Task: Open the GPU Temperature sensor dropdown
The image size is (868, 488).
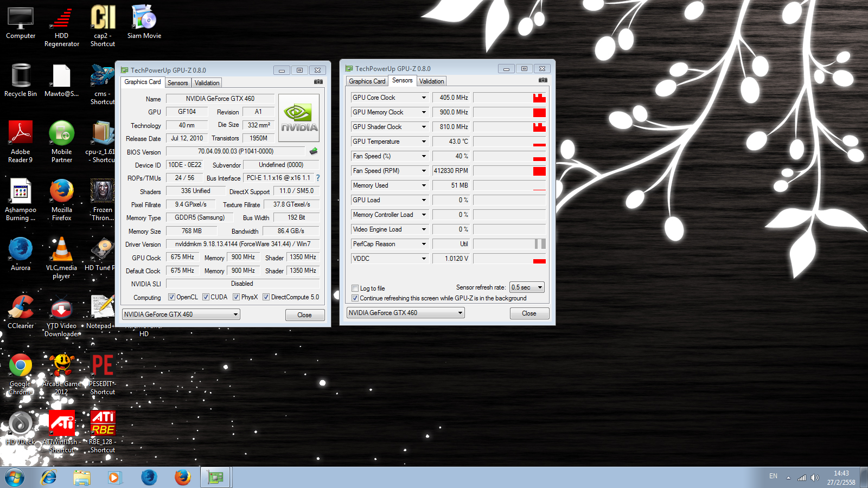Action: coord(424,142)
